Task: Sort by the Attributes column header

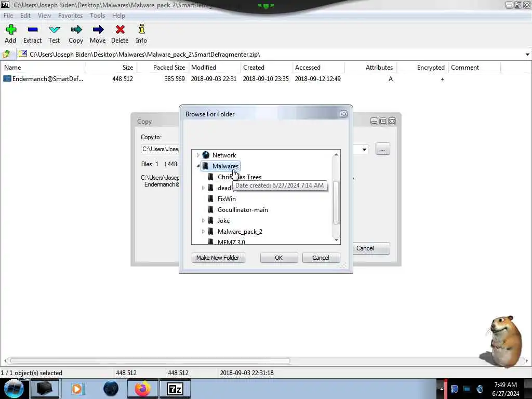Action: tap(370, 67)
